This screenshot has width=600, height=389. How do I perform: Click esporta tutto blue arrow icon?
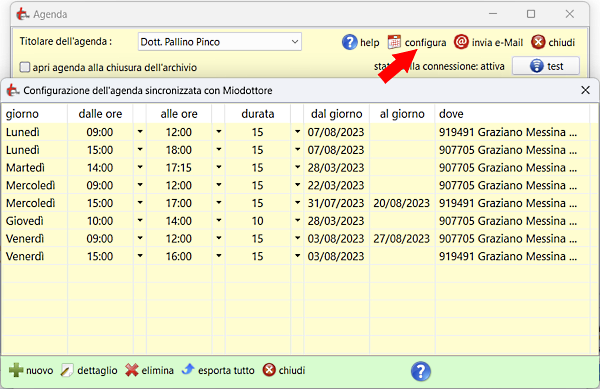click(x=188, y=369)
